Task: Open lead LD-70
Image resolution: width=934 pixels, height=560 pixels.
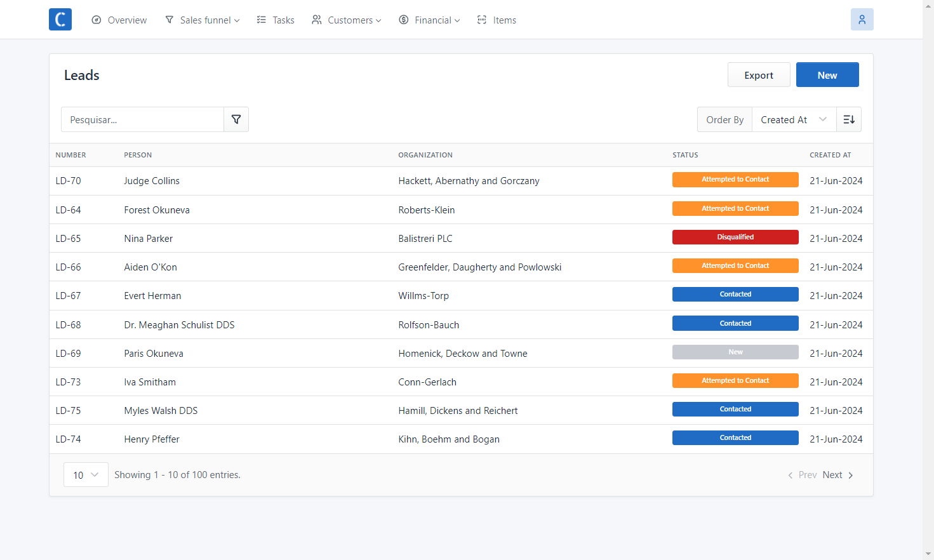Action: click(68, 181)
